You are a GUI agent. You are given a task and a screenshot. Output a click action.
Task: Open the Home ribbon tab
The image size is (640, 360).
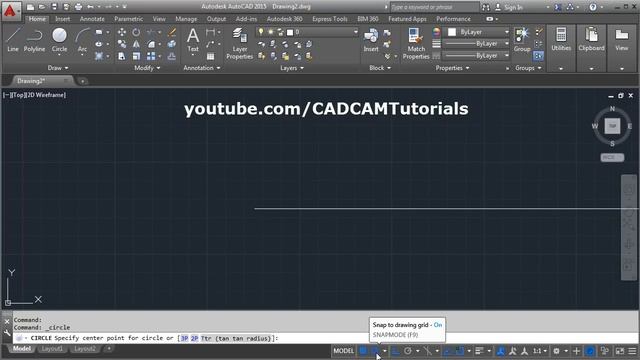(37, 19)
